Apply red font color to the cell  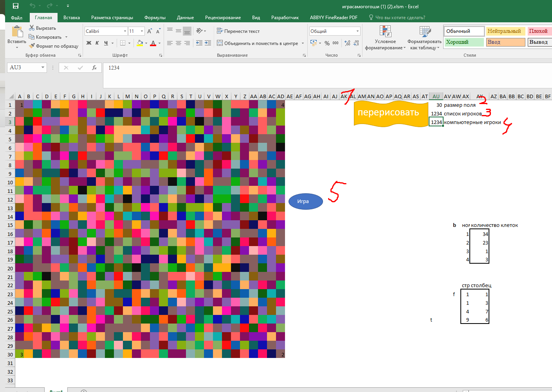click(x=153, y=43)
